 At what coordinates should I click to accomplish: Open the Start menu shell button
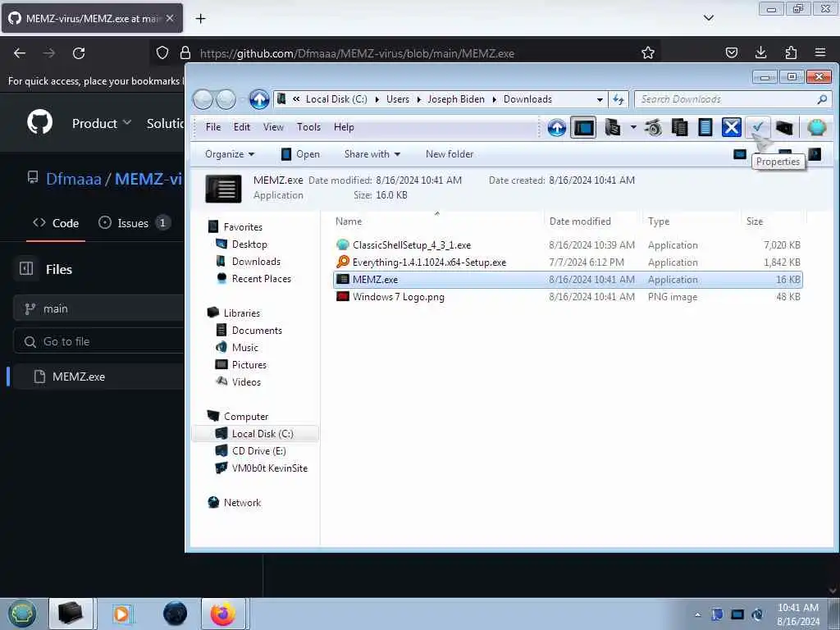[x=21, y=614]
